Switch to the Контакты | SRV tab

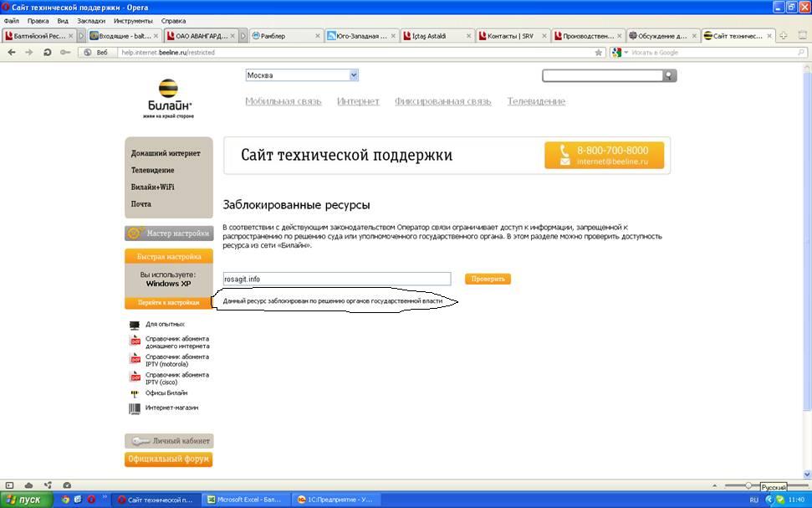point(512,36)
